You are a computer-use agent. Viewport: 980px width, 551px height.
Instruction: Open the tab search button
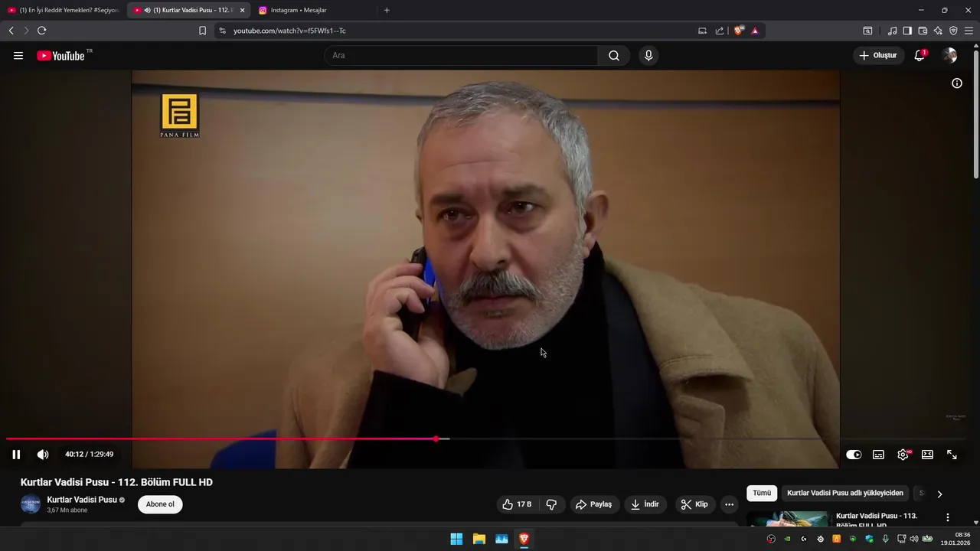click(x=867, y=31)
